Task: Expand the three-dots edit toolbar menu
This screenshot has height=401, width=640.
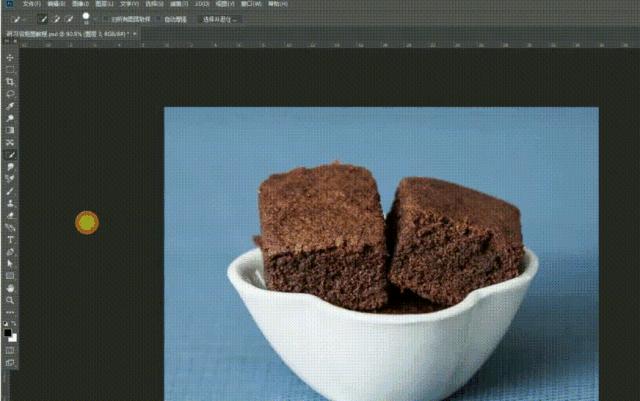Action: 10,313
